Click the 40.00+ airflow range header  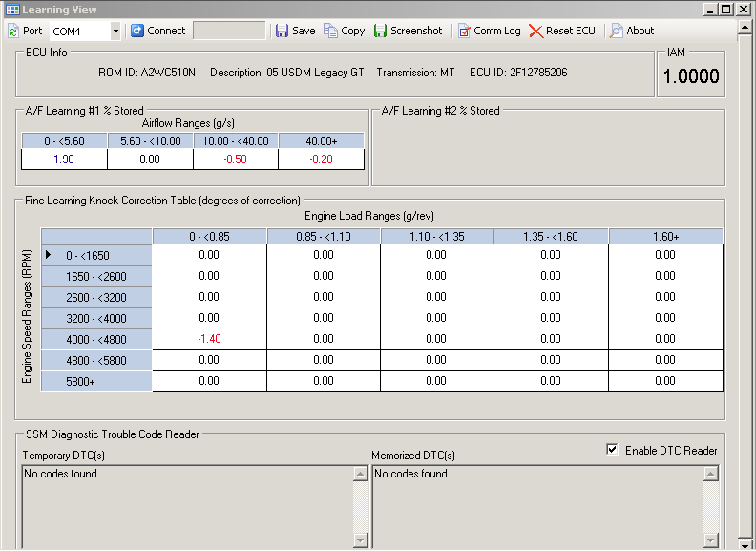click(321, 141)
